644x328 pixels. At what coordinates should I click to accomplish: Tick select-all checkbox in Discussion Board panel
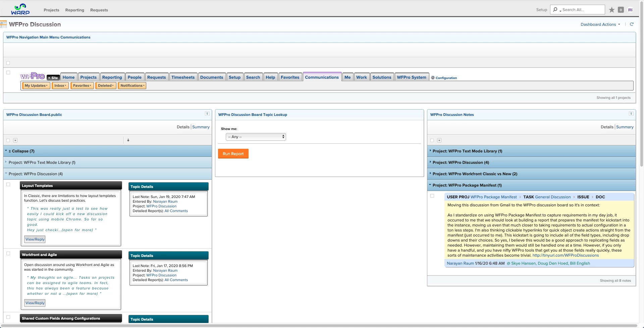click(x=8, y=140)
